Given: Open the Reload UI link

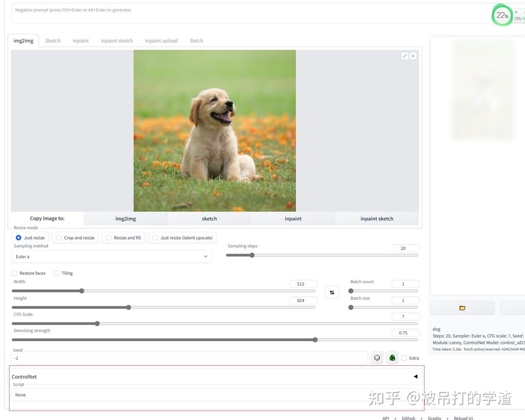Looking at the screenshot, I should click(463, 418).
